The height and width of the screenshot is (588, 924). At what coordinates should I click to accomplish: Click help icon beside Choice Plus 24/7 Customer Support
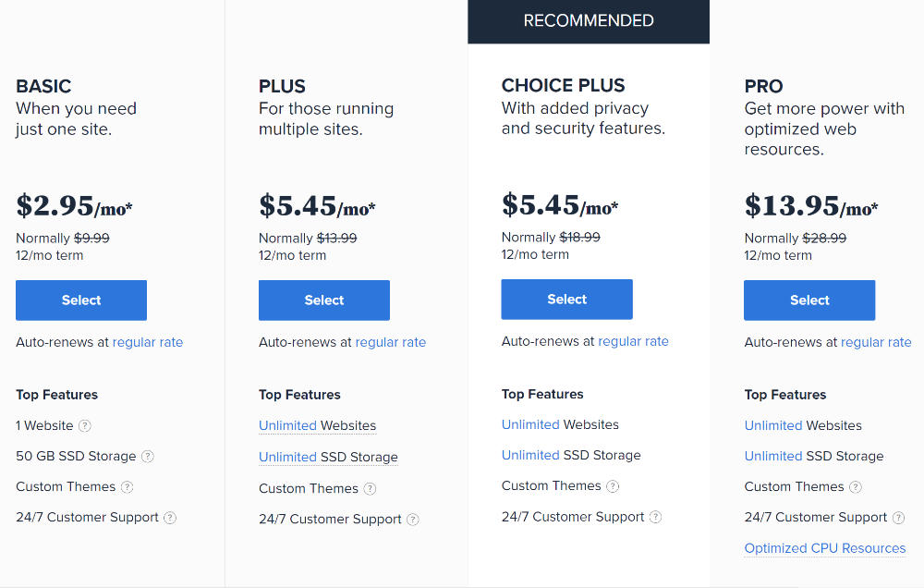click(x=656, y=517)
